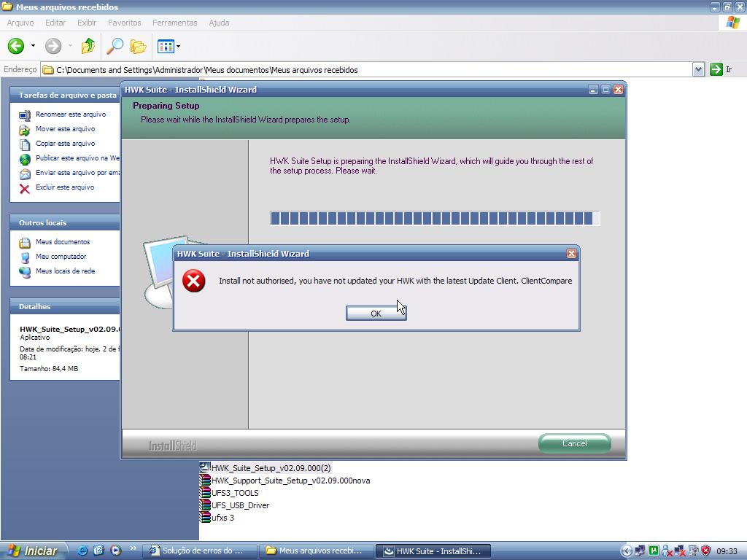Click the taskbar clock 09:33
Viewport: 747px width, 560px height.
pos(727,551)
